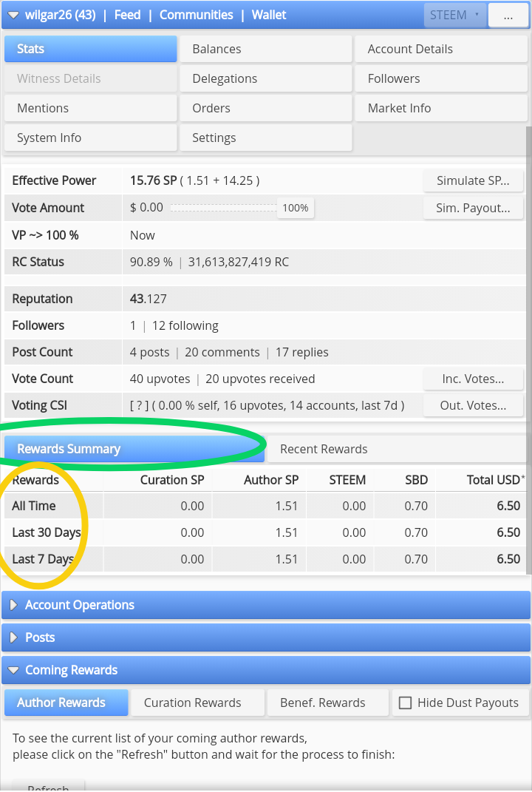Switch to the Benef. Rewards tab
Screen dimensions: 532x792
pyautogui.click(x=327, y=703)
